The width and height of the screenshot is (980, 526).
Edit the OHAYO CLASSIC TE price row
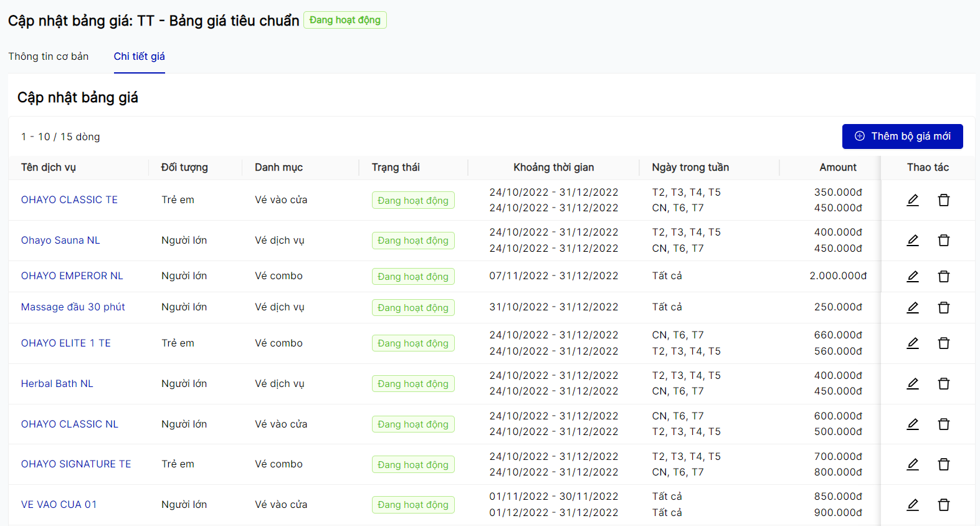[913, 200]
